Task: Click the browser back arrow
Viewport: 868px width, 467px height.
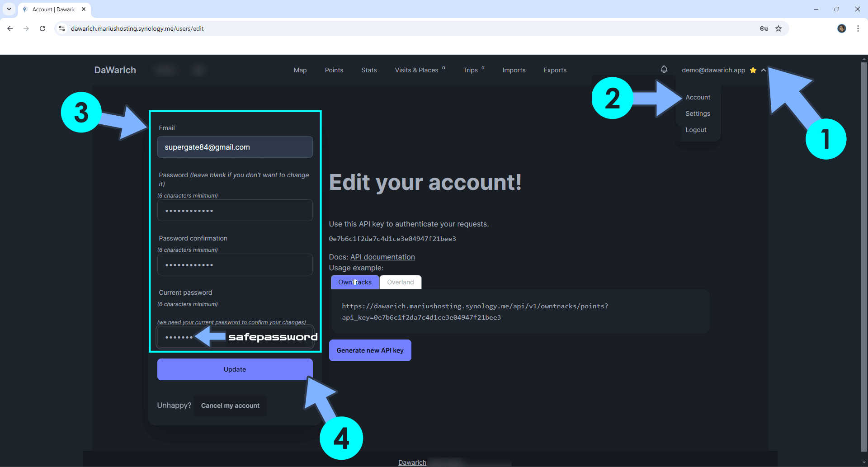Action: click(10, 28)
